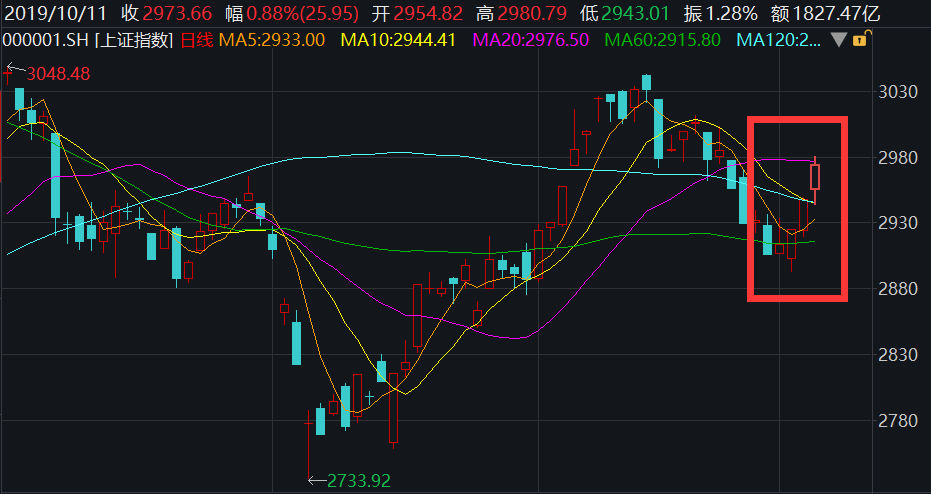
Task: Click the 2780 price axis label
Action: (898, 420)
